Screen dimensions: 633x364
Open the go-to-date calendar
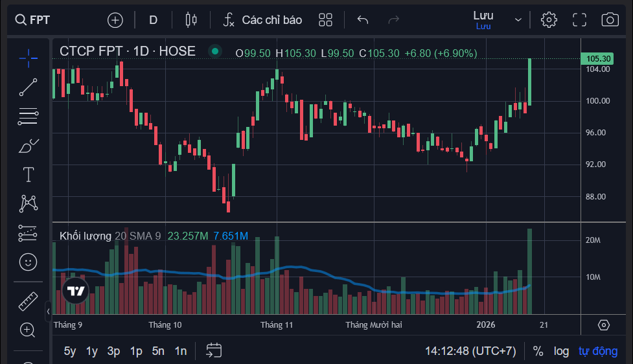point(214,351)
